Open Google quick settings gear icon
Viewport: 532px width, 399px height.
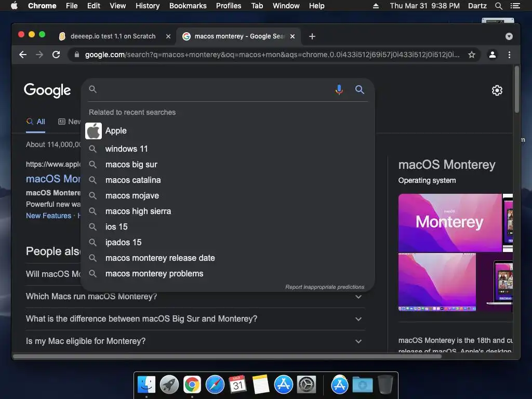(497, 90)
